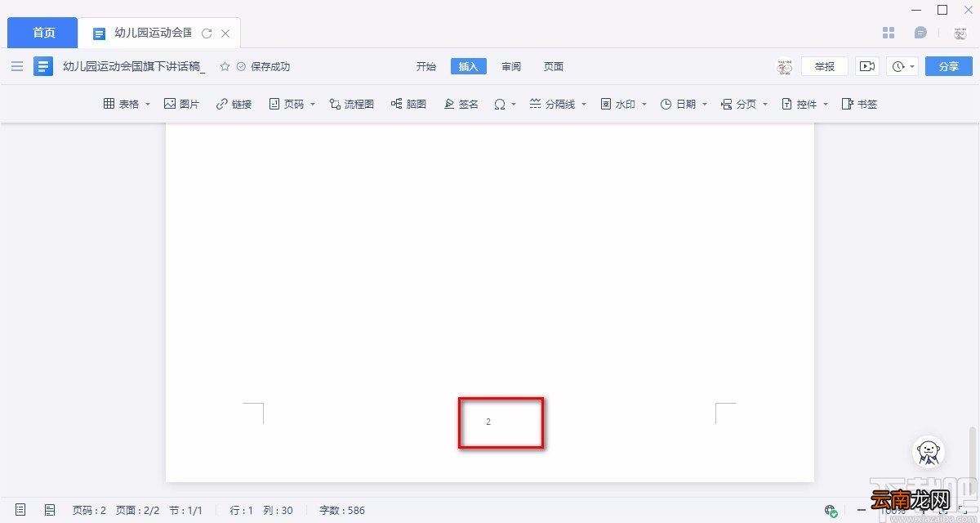This screenshot has width=980, height=523.
Task: Switch to outline view icon in status bar
Action: tap(50, 510)
